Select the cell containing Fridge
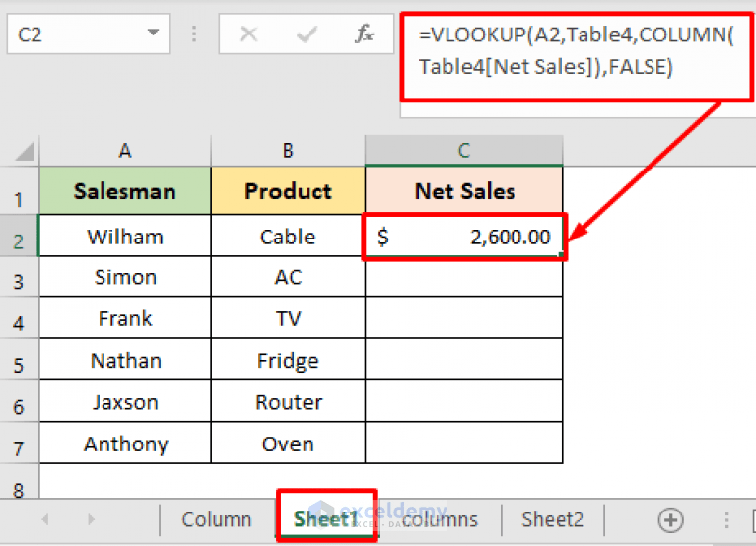 point(288,360)
